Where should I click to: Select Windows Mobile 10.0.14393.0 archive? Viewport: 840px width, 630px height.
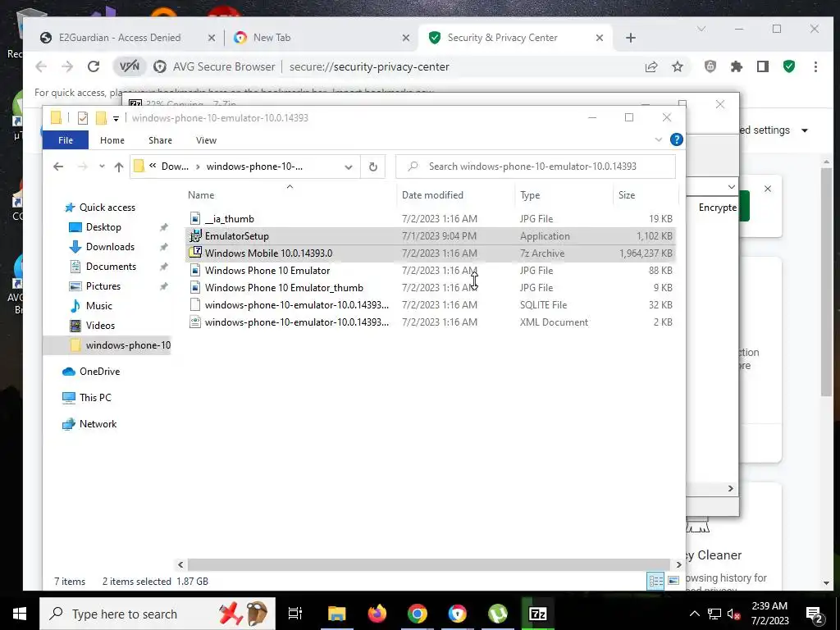(430, 253)
